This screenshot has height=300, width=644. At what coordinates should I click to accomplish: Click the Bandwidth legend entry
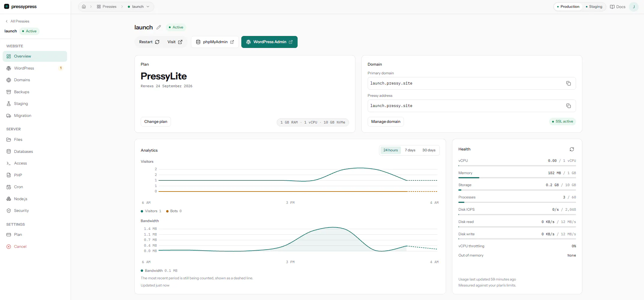159,271
